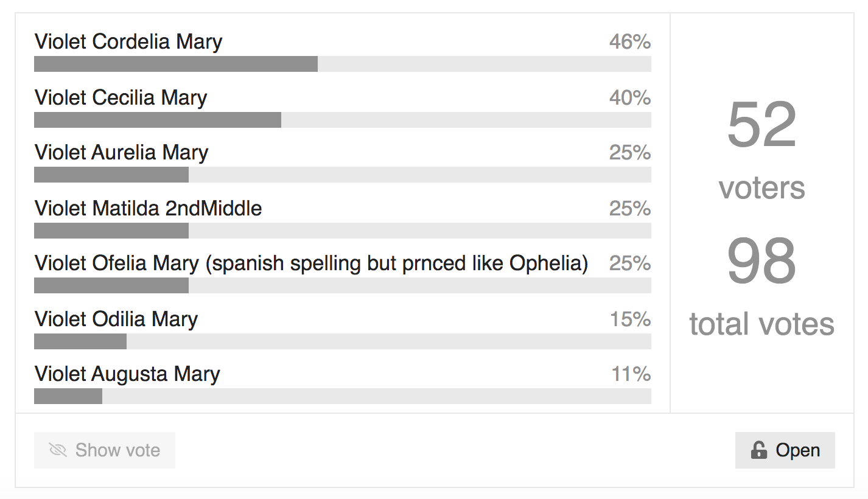This screenshot has height=499, width=868.
Task: Toggle the Show vote button
Action: (105, 450)
